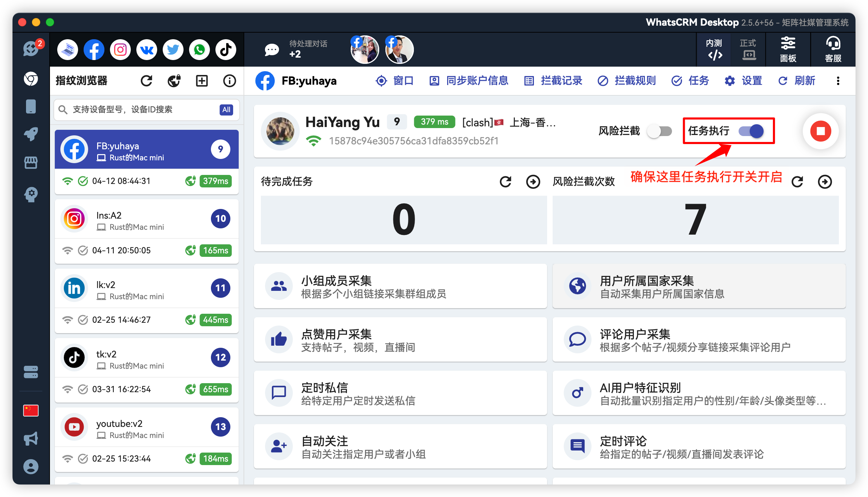
Task: Open the user account sidebar icon
Action: pyautogui.click(x=31, y=467)
